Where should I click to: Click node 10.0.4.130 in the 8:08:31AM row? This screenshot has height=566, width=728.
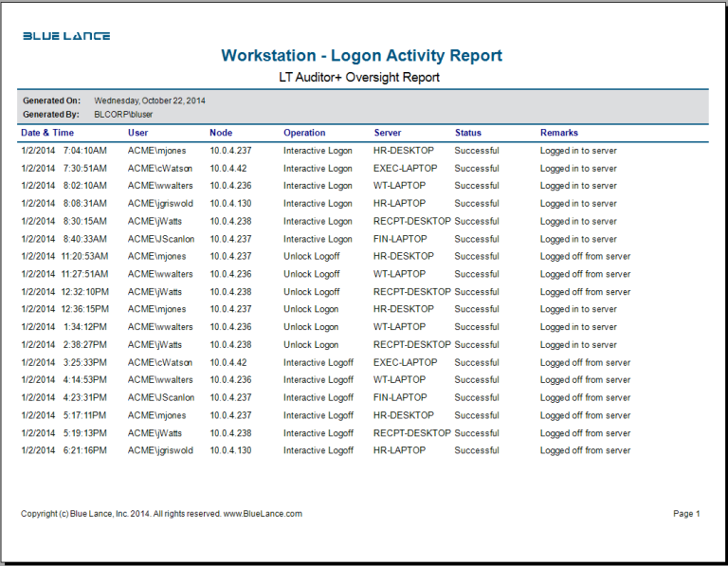tap(230, 204)
